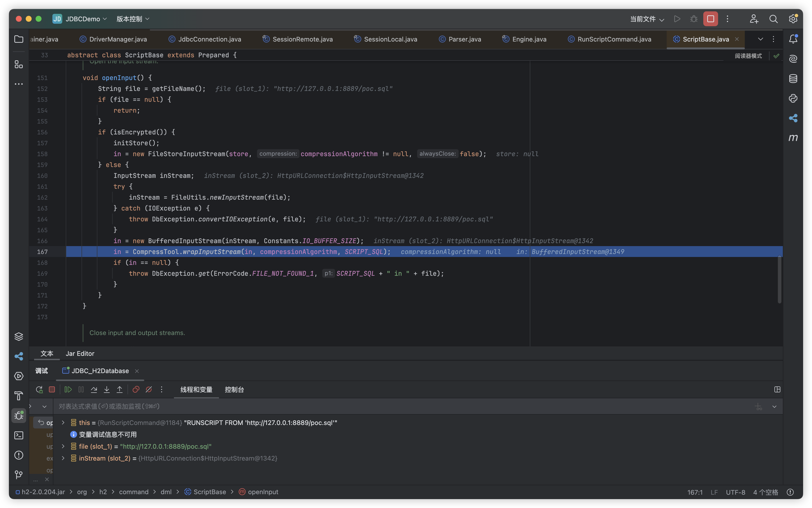Open the Git version control panel
This screenshot has width=812, height=508.
(19, 475)
